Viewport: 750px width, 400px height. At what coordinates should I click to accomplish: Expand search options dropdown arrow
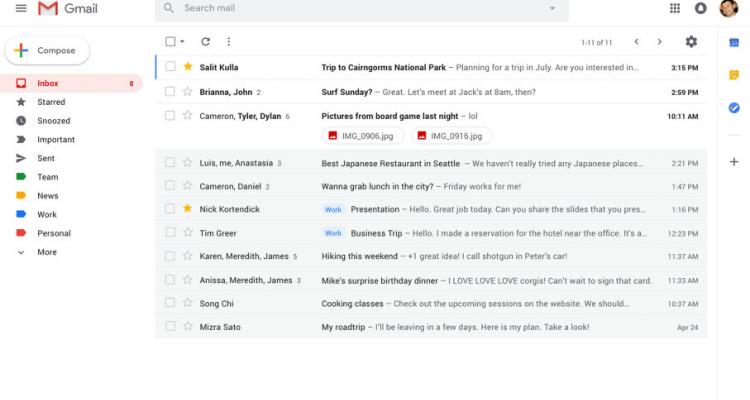pos(552,9)
